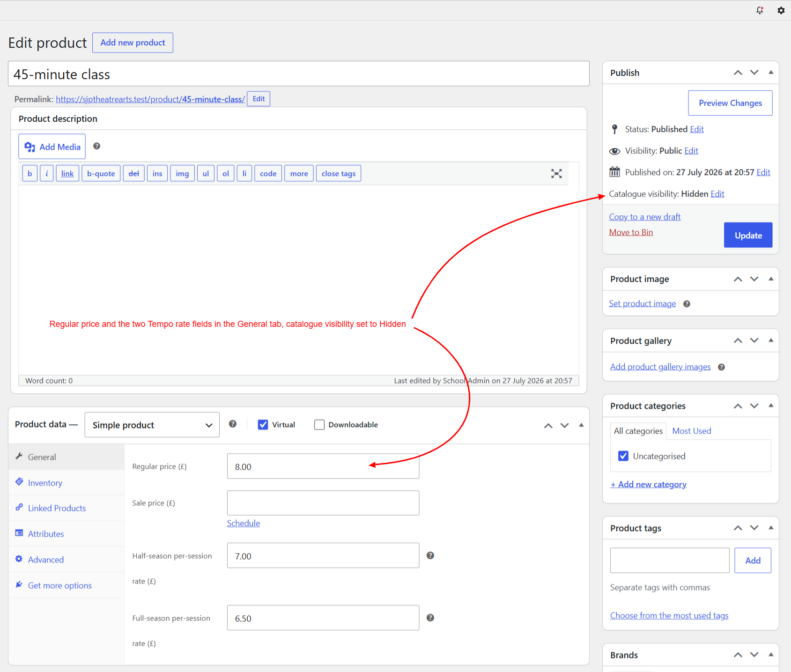Click the Update button
Screen dimensions: 791x672
748,235
